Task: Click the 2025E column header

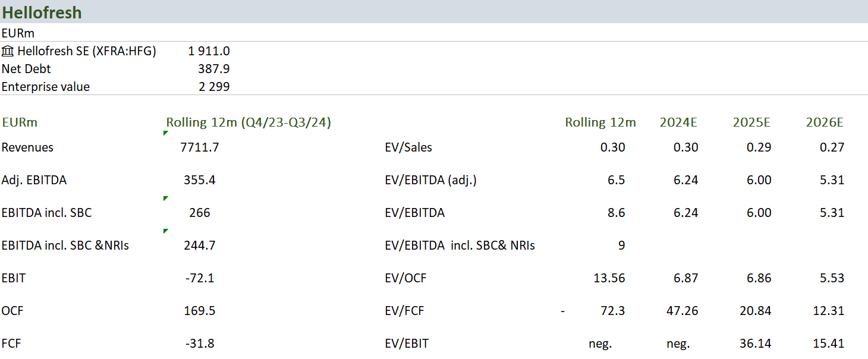Action: pos(751,122)
